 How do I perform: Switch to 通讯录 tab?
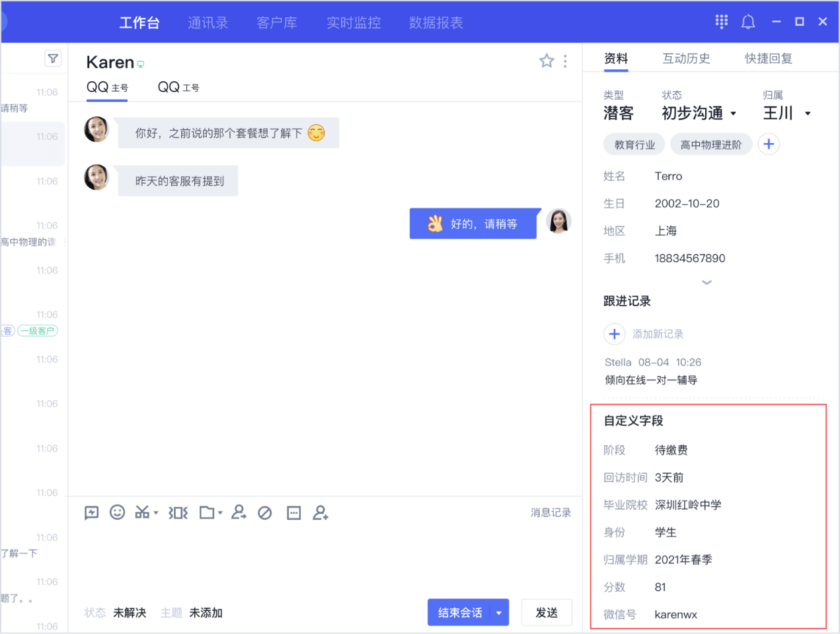coord(208,22)
